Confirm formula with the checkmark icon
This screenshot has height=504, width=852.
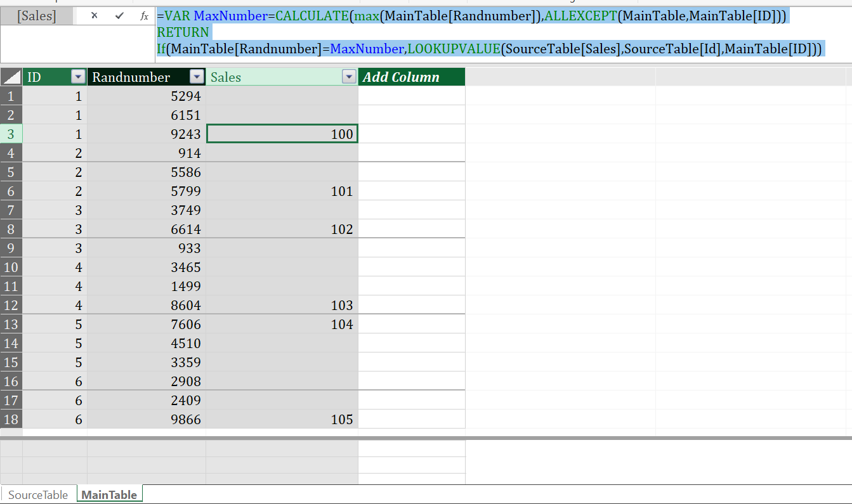pos(119,16)
